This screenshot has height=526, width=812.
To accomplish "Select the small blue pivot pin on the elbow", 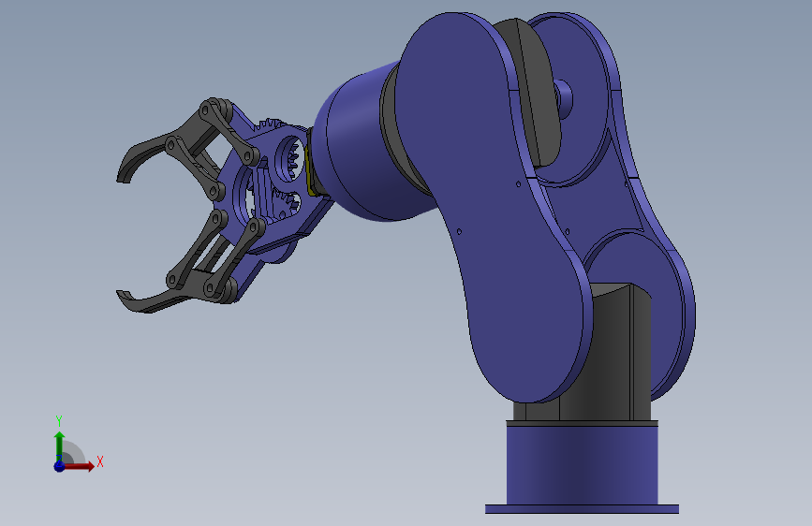I will [x=564, y=98].
